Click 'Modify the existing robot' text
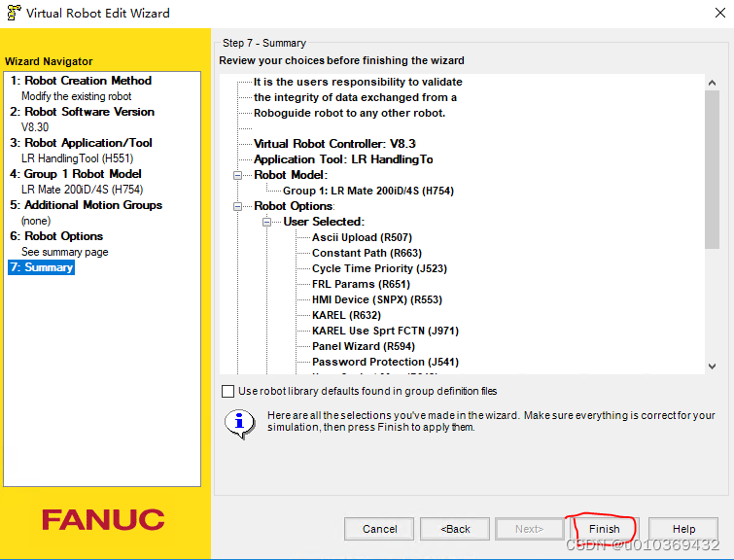 pyautogui.click(x=76, y=96)
